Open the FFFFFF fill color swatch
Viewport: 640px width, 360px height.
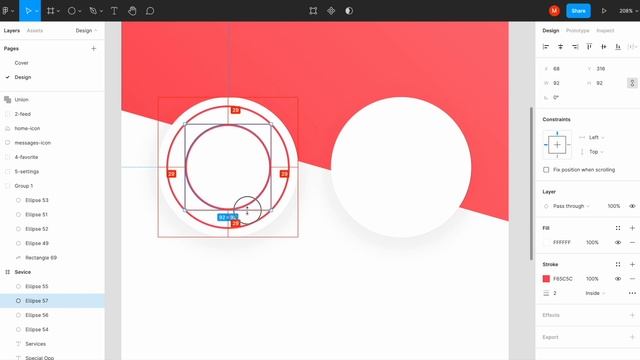[546, 242]
